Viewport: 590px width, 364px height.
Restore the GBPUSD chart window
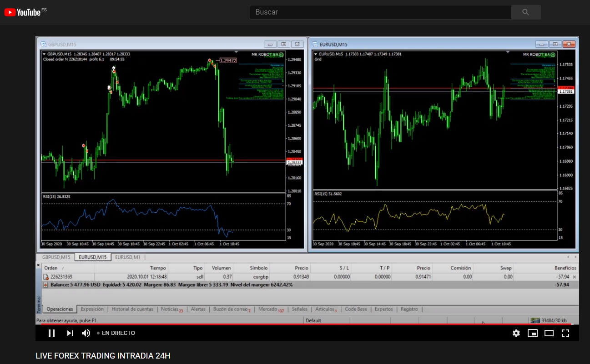[x=283, y=44]
